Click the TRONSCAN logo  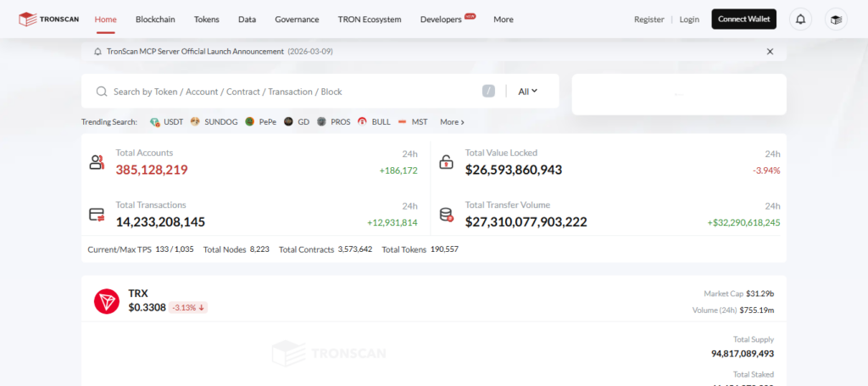pyautogui.click(x=48, y=20)
